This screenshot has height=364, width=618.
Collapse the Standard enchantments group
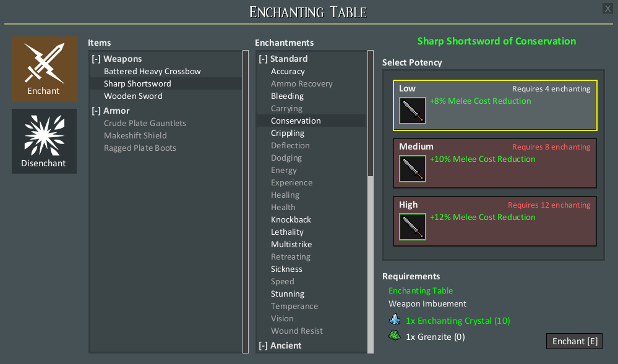click(x=263, y=59)
